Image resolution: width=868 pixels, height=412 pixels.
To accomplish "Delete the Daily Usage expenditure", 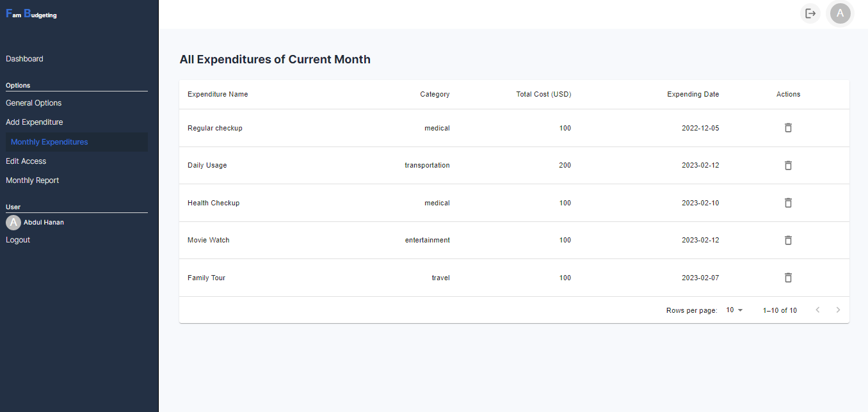I will click(x=788, y=165).
